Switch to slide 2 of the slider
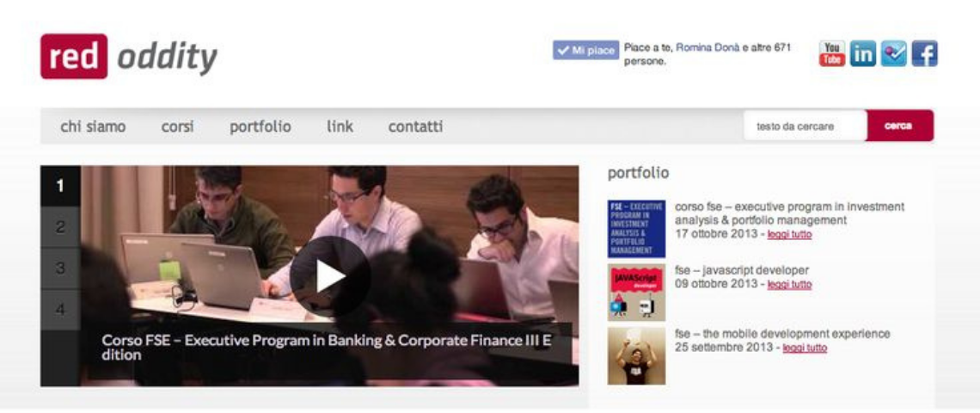Screen dimensions: 980x413 (x=60, y=227)
